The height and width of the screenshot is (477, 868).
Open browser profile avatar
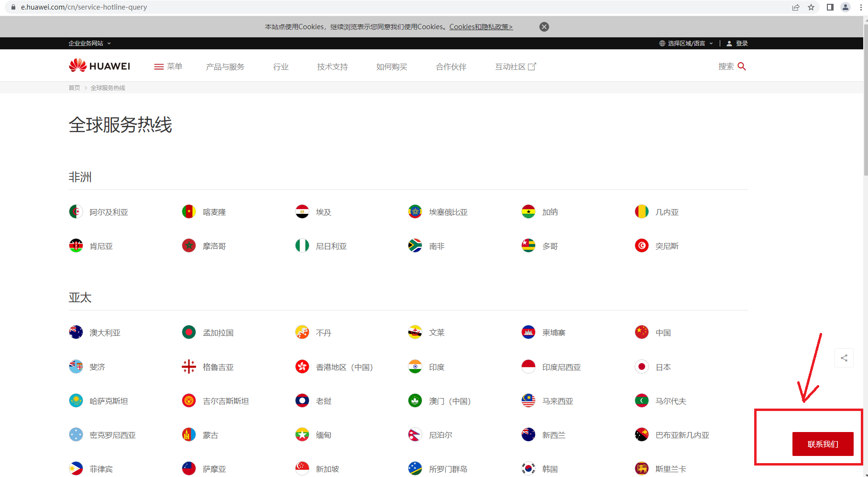(846, 7)
